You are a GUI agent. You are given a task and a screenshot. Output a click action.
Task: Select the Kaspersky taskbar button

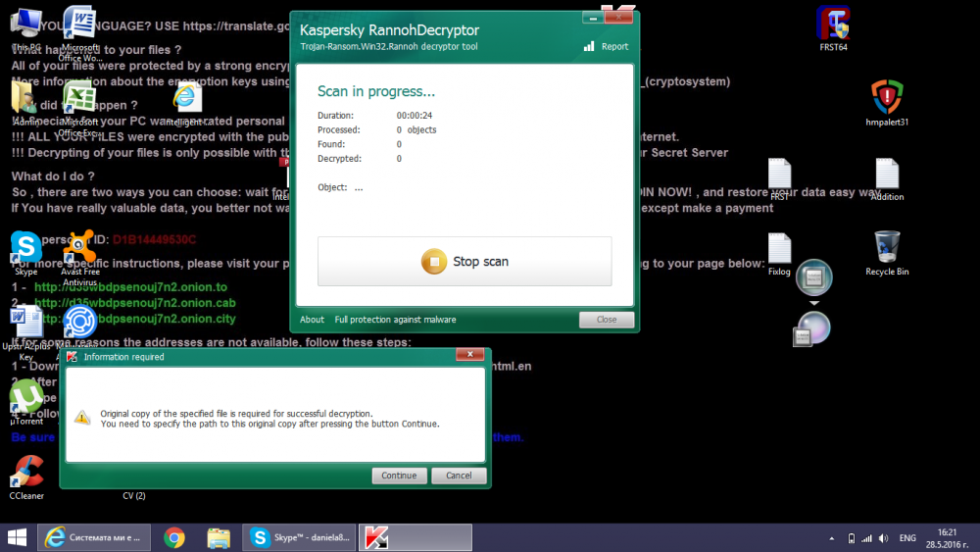pos(416,537)
